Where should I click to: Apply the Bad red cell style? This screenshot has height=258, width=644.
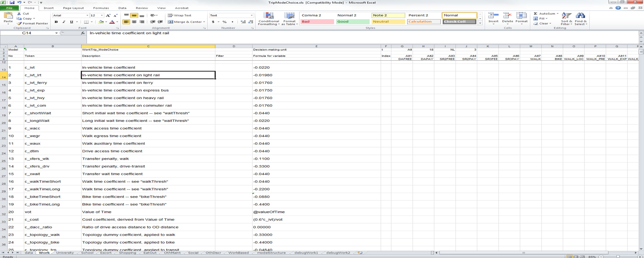pos(317,21)
